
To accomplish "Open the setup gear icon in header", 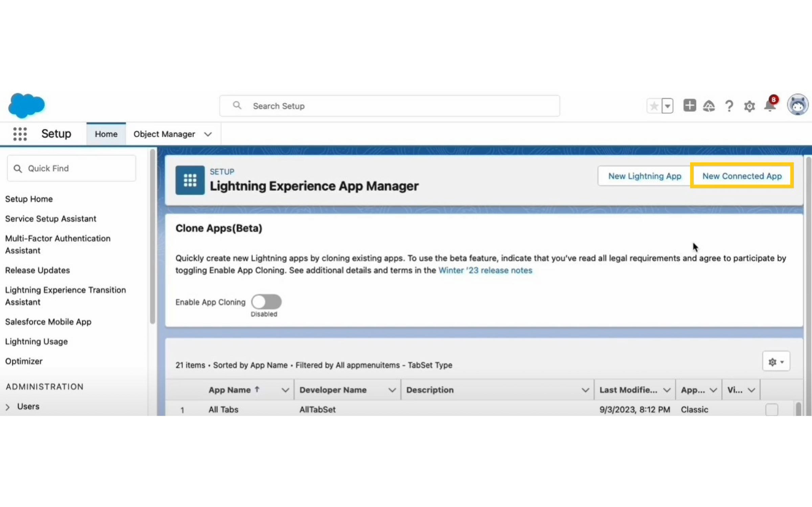I will coord(749,106).
